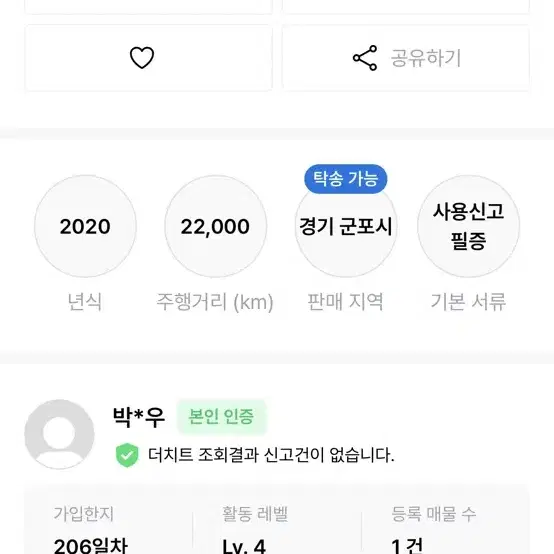Click the 판매 지역 label
Screen dimensions: 554x554
(x=345, y=302)
